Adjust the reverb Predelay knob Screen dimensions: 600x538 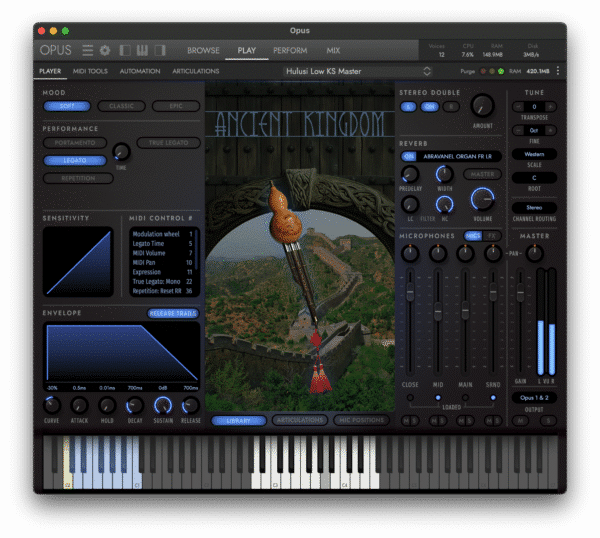(x=410, y=174)
